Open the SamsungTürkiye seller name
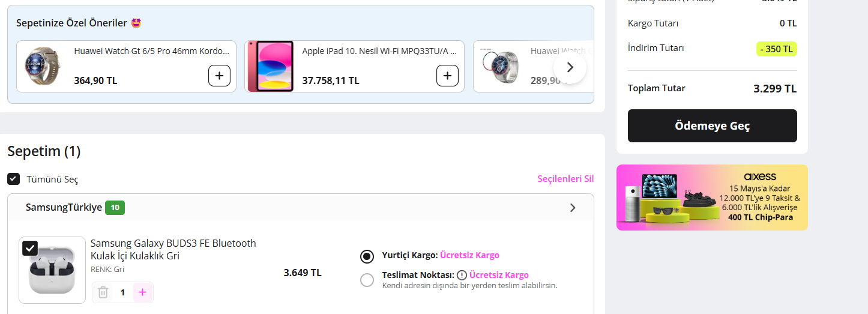The image size is (868, 314). (x=64, y=208)
